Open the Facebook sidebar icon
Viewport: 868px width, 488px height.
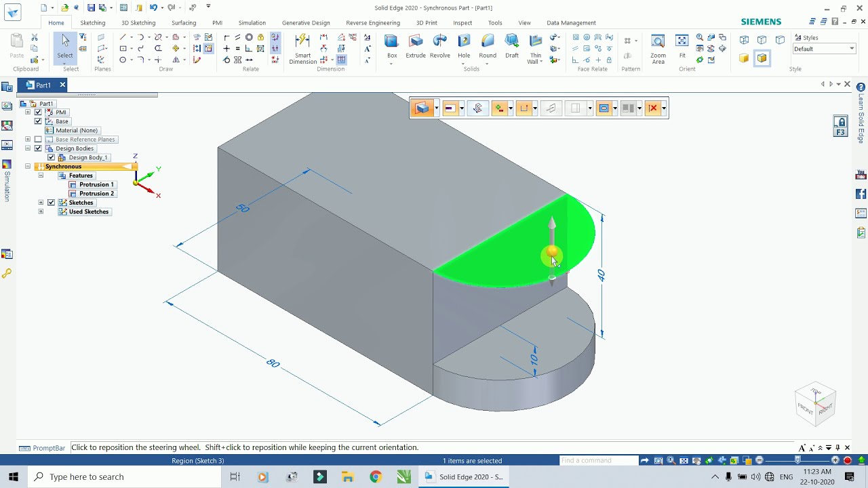(x=861, y=194)
